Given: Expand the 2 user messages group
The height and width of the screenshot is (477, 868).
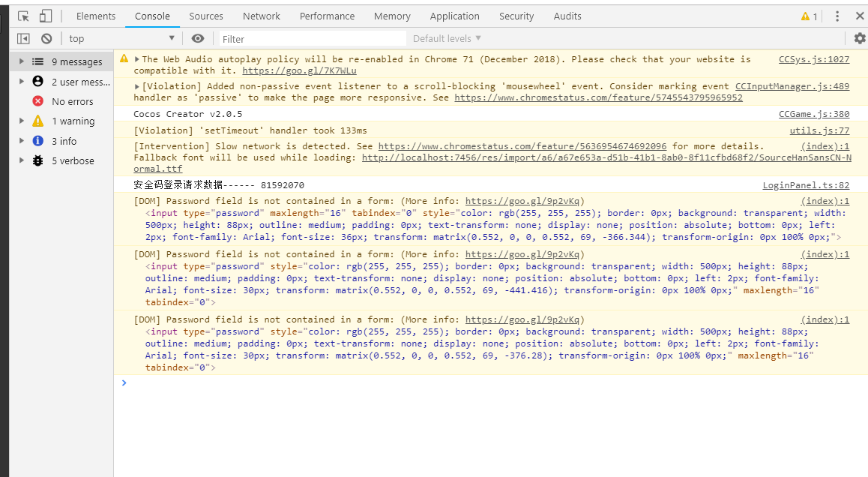Looking at the screenshot, I should click(22, 82).
